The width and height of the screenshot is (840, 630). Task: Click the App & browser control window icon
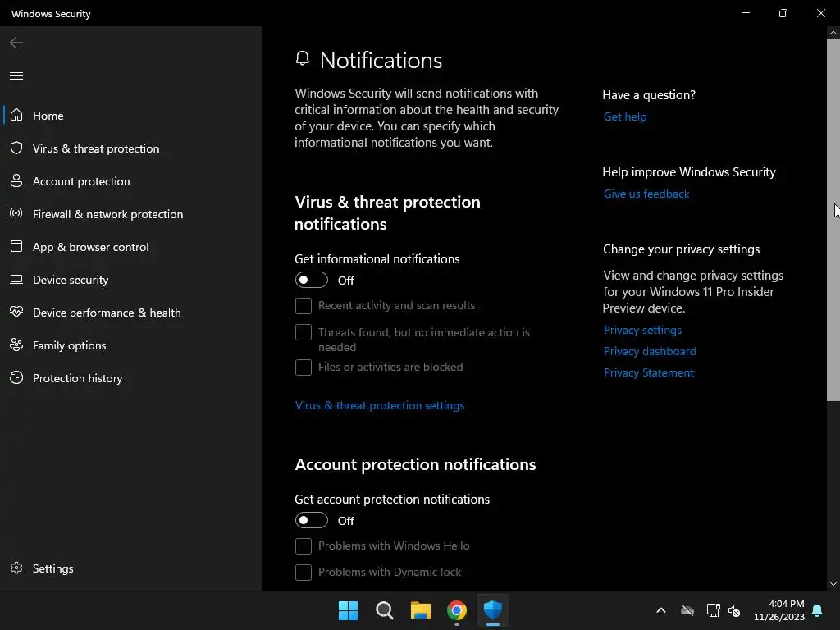click(16, 246)
